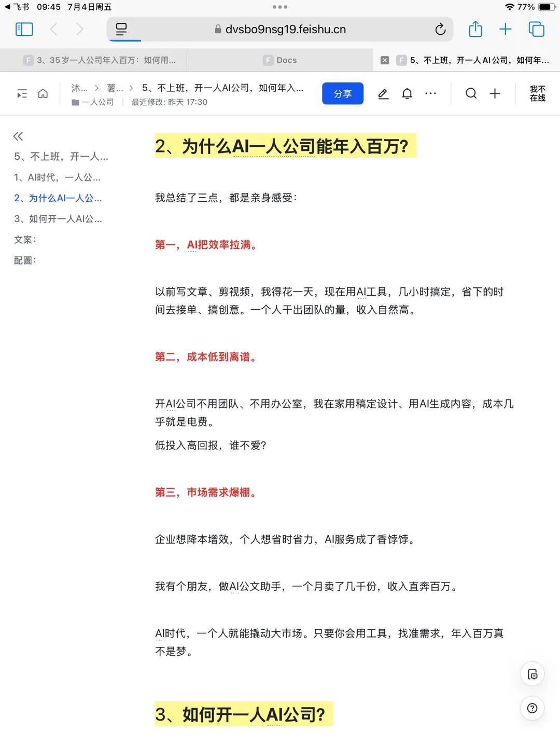Open the '薯...' breadcrumb item

tap(115, 88)
